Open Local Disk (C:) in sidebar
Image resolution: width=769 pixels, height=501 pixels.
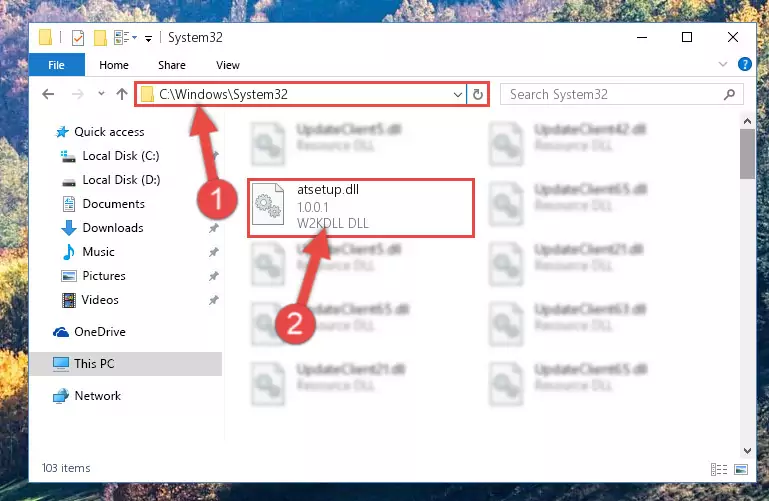[x=121, y=156]
